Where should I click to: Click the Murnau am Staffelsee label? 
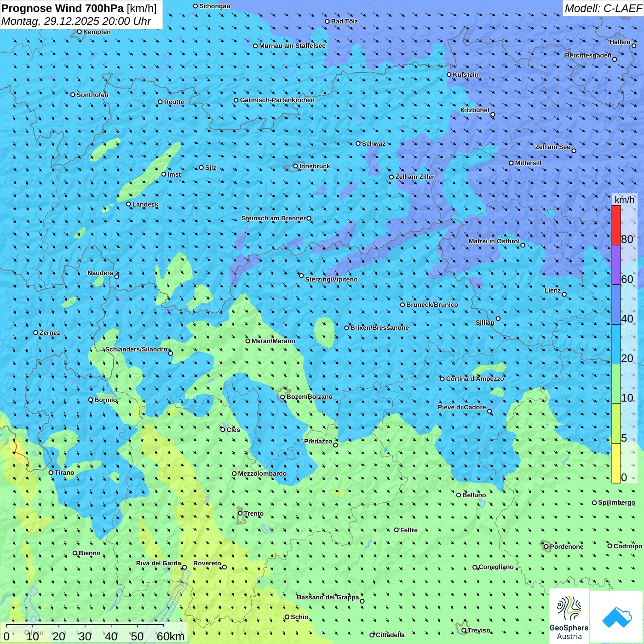(293, 46)
